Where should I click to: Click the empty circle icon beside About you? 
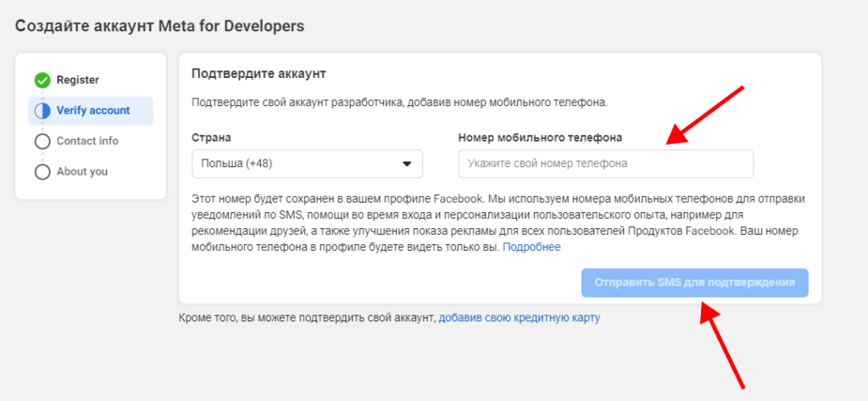(42, 172)
